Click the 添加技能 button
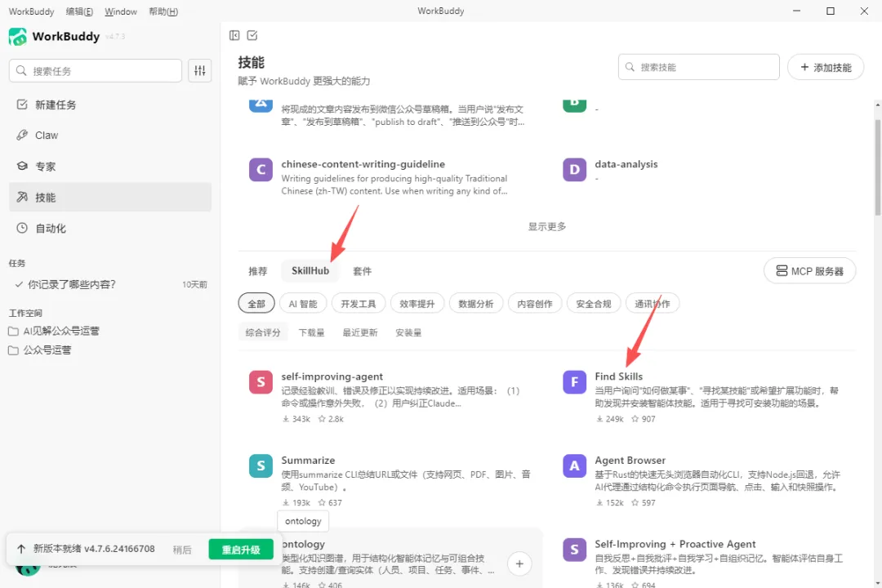The width and height of the screenshot is (882, 588). (x=826, y=68)
